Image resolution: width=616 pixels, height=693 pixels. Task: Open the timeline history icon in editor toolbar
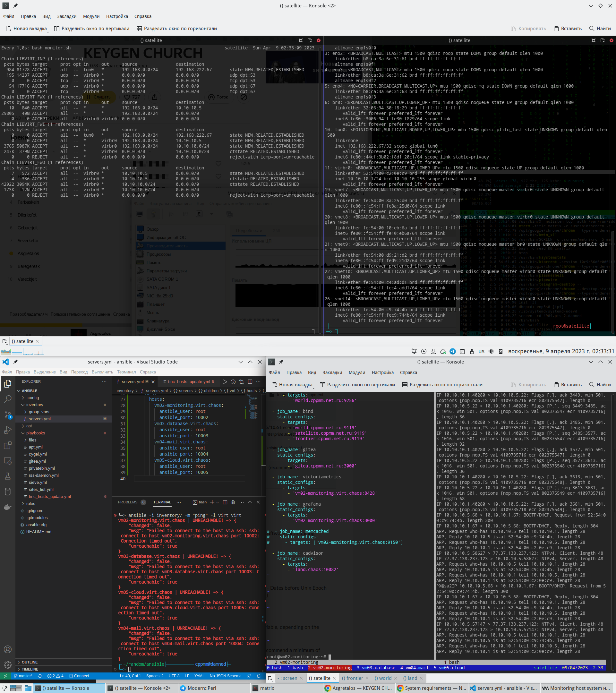click(233, 382)
